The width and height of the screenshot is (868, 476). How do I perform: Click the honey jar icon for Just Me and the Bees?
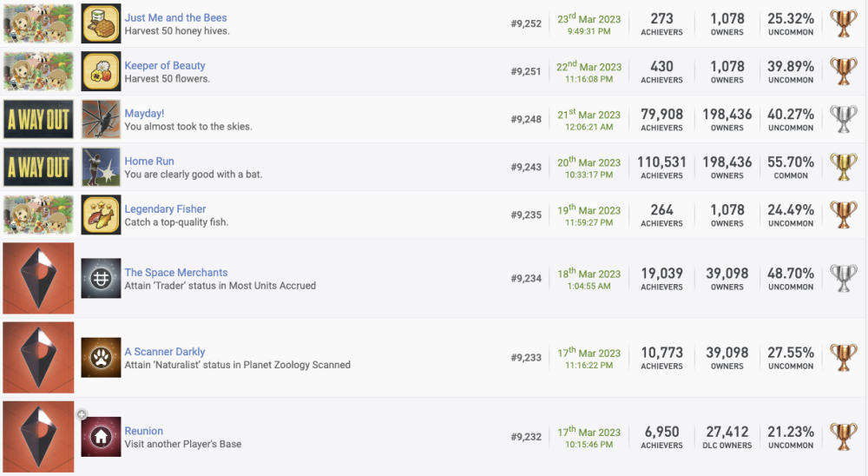point(101,23)
